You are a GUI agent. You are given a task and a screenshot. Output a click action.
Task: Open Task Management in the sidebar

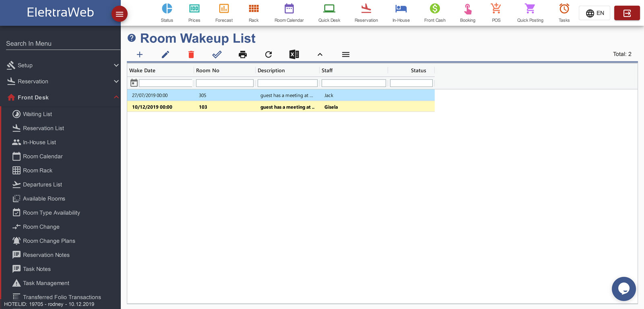pyautogui.click(x=46, y=283)
